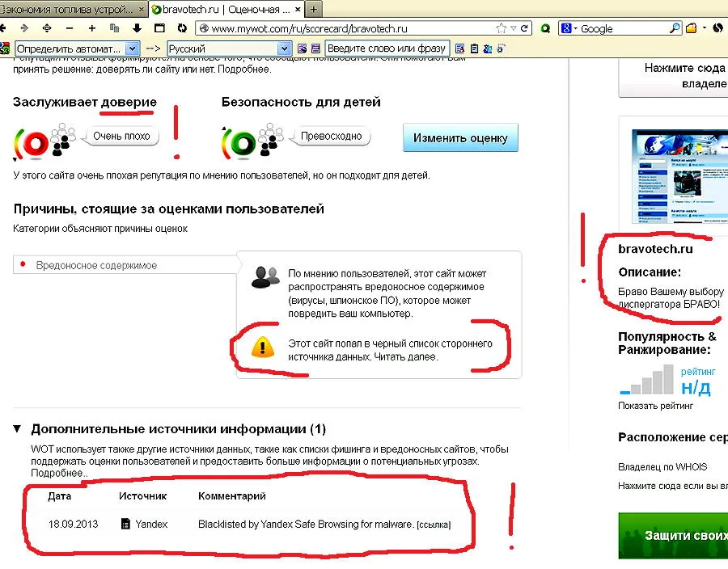Click the popularity rating bars graphic

647,380
